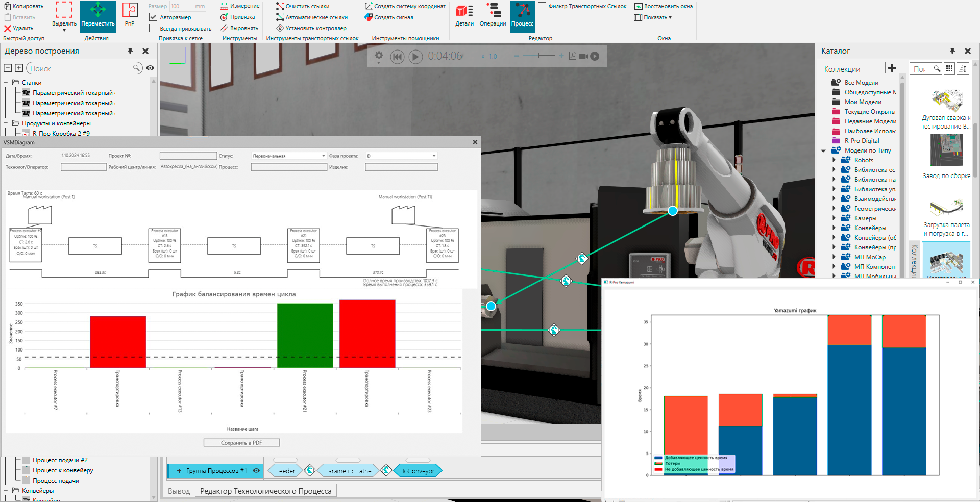
Task: Open the Редактор Технологического Процесса tab
Action: pos(265,490)
